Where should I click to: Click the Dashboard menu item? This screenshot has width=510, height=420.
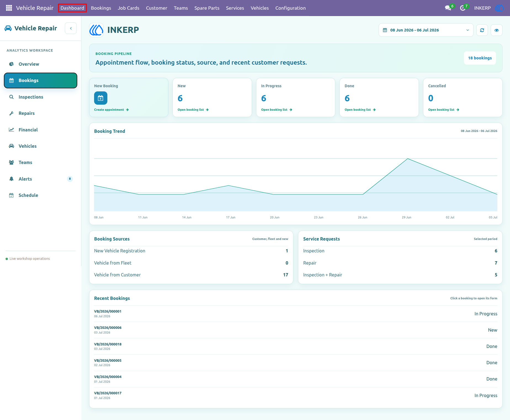[x=72, y=8]
